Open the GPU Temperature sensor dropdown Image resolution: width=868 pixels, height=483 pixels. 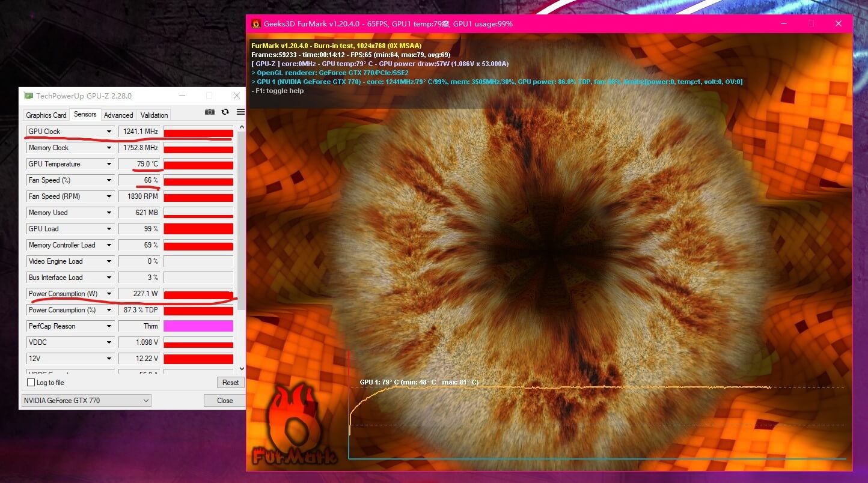point(109,164)
